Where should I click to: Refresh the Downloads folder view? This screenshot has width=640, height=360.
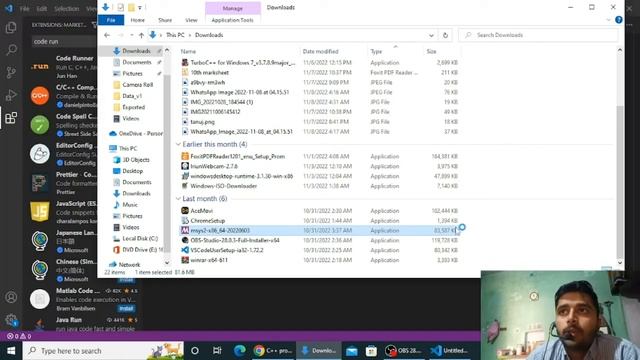click(x=445, y=35)
